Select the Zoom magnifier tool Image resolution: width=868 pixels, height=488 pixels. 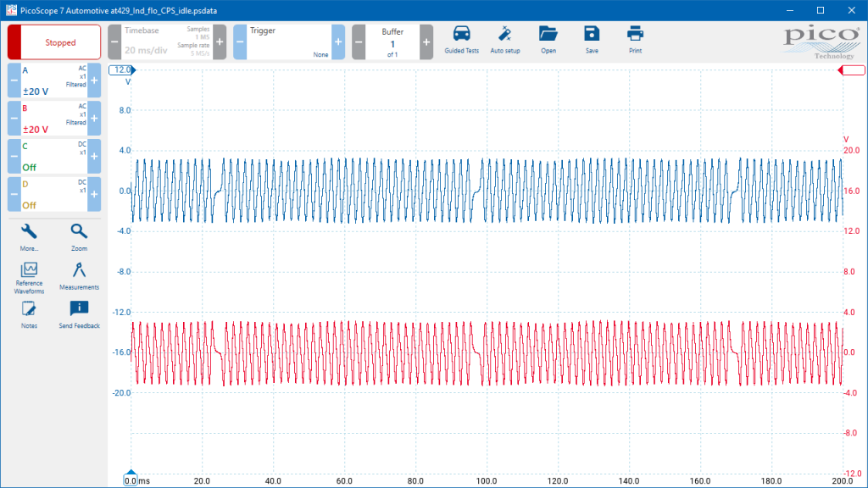(79, 233)
